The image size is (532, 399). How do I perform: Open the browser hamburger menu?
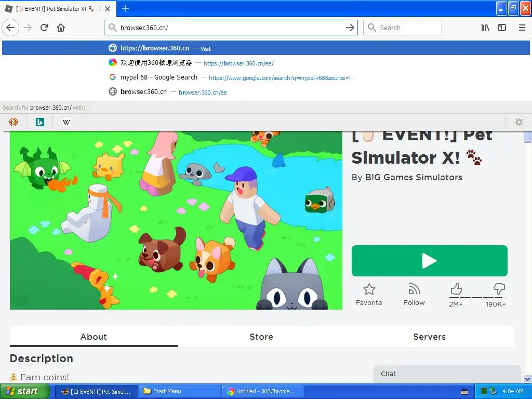click(522, 28)
